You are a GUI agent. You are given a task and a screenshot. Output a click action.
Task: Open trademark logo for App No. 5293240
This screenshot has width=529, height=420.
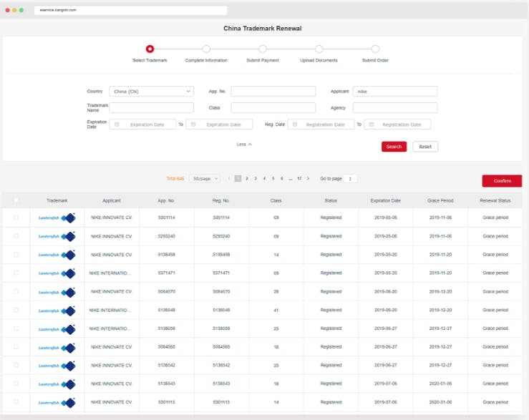(x=57, y=237)
